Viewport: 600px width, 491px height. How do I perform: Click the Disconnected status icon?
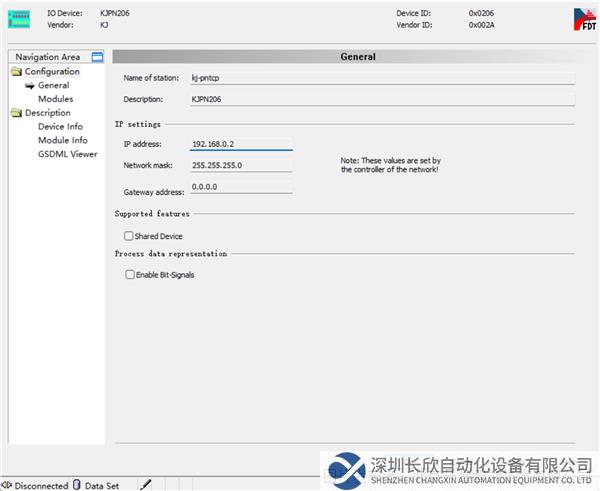pos(7,485)
